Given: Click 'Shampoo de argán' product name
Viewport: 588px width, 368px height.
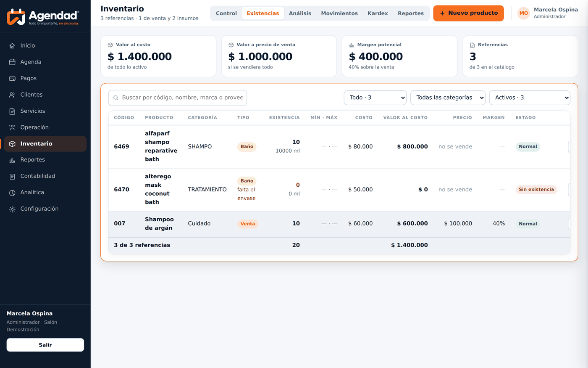Looking at the screenshot, I should (x=159, y=224).
